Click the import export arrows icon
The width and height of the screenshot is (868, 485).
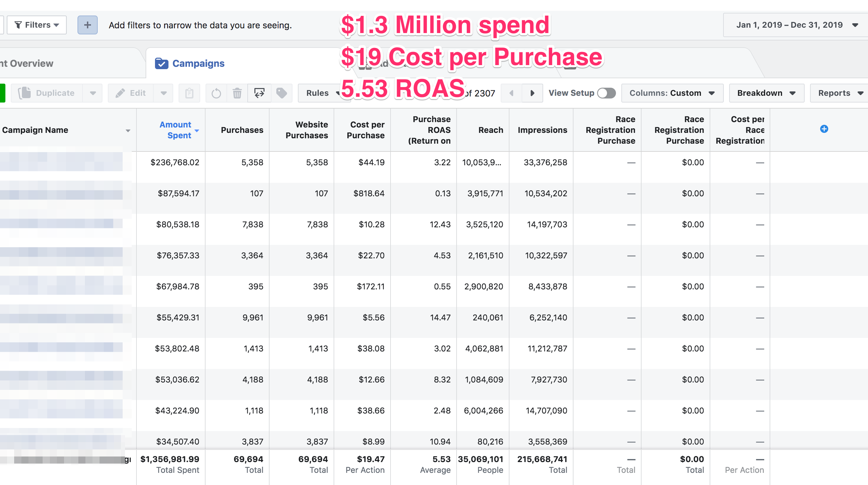259,93
